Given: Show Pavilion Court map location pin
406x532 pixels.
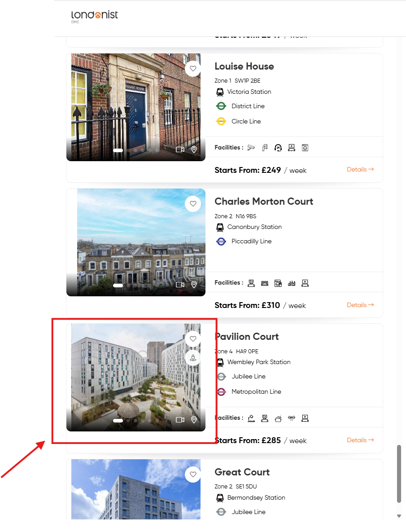Looking at the screenshot, I should pyautogui.click(x=194, y=420).
